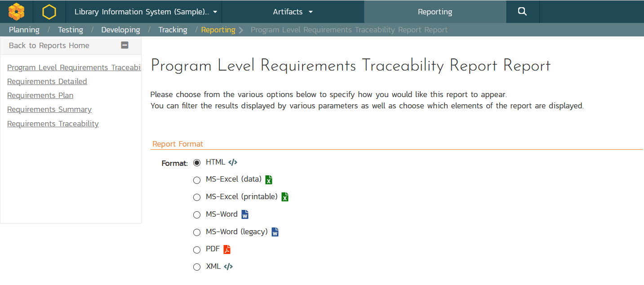
Task: Choose the XML format radio button
Action: pos(197,267)
